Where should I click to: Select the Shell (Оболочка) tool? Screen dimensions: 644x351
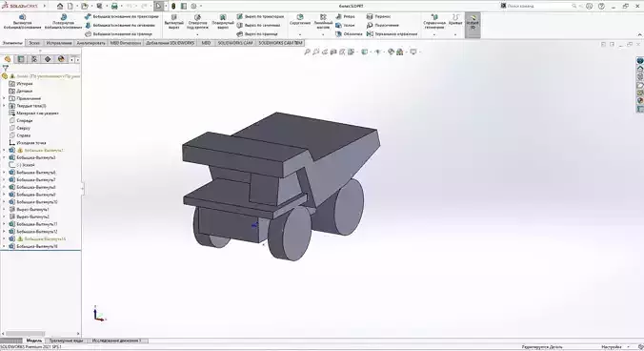[349, 33]
